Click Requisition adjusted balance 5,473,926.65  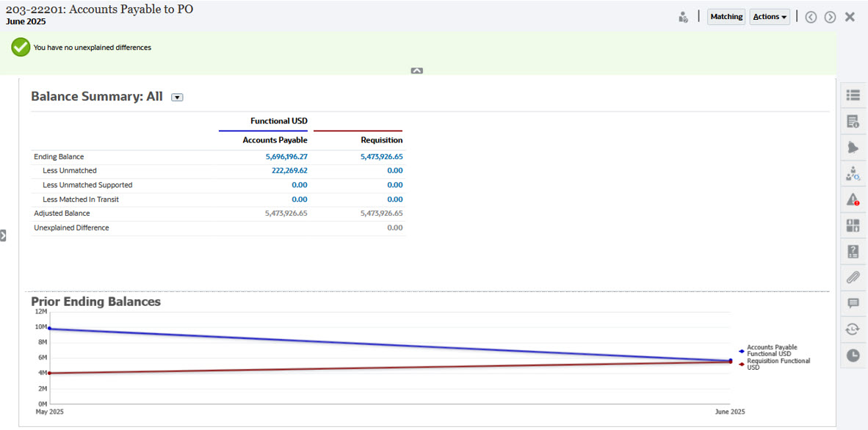point(381,213)
